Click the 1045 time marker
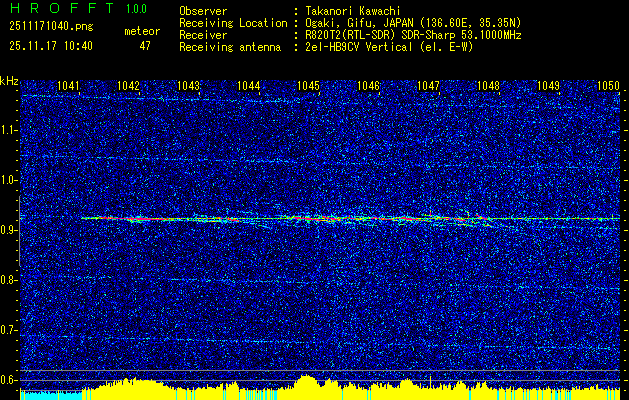629x400 pixels. [308, 86]
